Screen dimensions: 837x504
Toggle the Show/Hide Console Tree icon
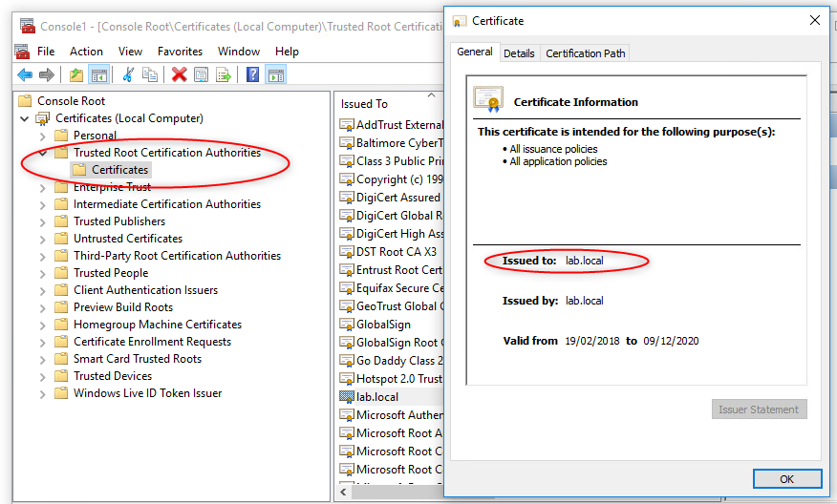98,74
